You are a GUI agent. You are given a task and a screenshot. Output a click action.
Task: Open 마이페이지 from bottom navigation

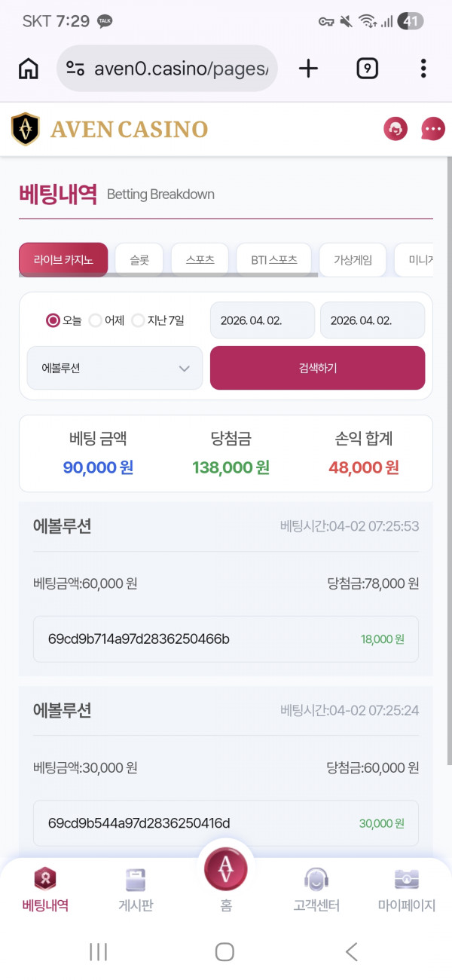coord(406,887)
